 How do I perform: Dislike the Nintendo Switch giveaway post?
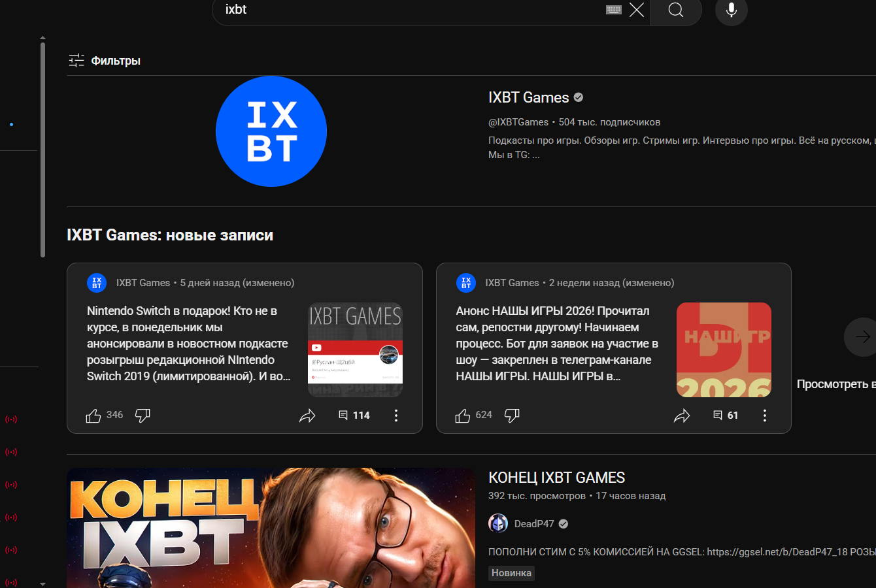tap(143, 416)
